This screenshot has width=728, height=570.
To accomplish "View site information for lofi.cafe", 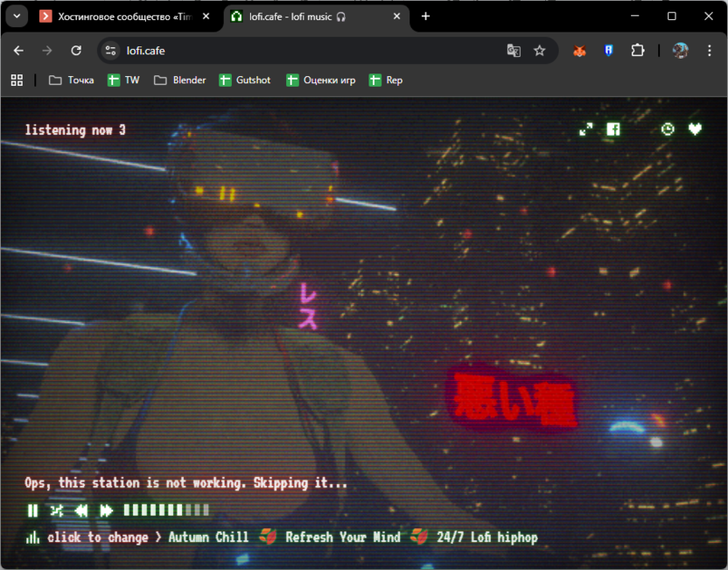I will (x=110, y=51).
